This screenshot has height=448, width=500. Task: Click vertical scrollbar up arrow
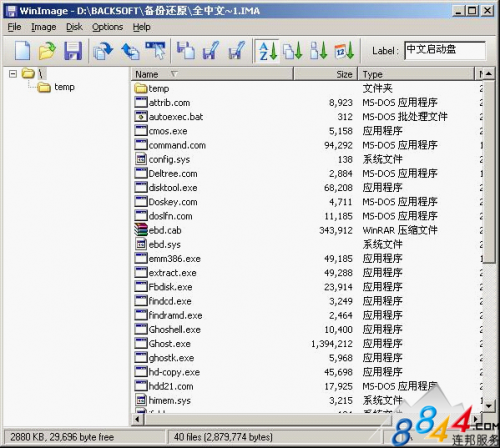coord(488,73)
